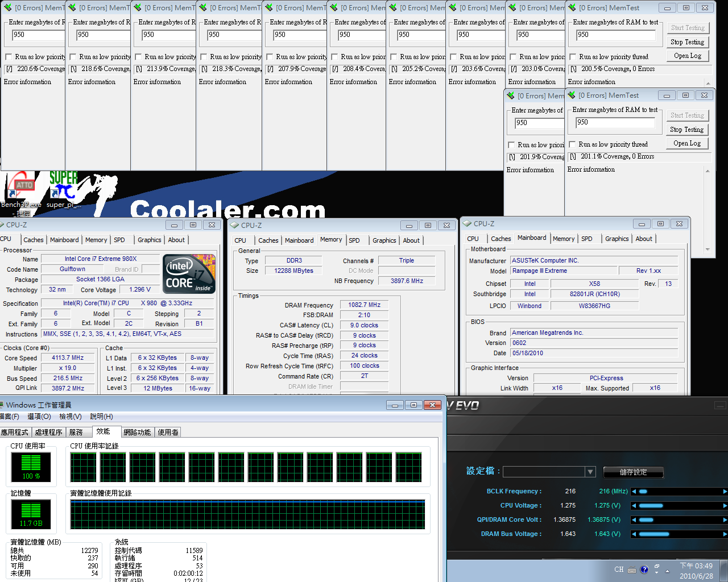Show hidden tray icons

pos(668,570)
